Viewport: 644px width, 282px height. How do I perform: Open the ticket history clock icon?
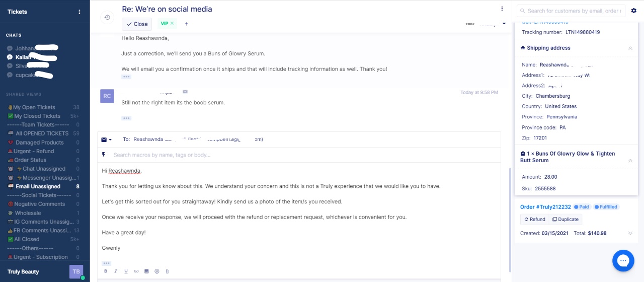(x=107, y=18)
